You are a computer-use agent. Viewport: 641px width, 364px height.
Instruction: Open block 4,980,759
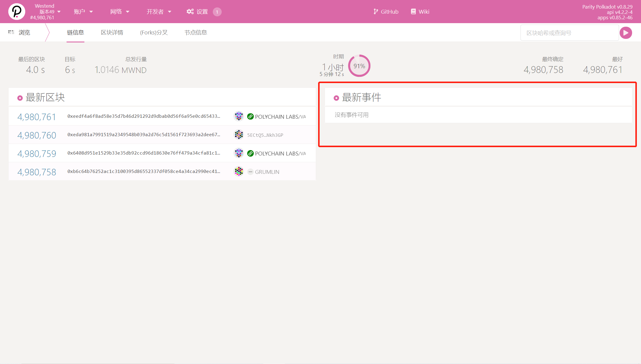37,153
